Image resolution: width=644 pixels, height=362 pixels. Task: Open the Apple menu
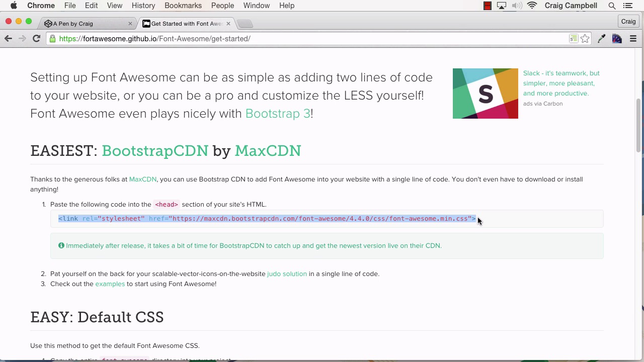point(14,6)
